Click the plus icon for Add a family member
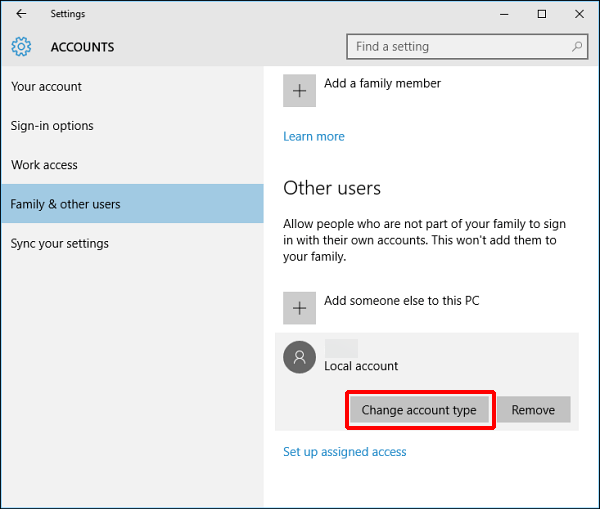Viewport: 600px width, 509px height. pyautogui.click(x=300, y=89)
